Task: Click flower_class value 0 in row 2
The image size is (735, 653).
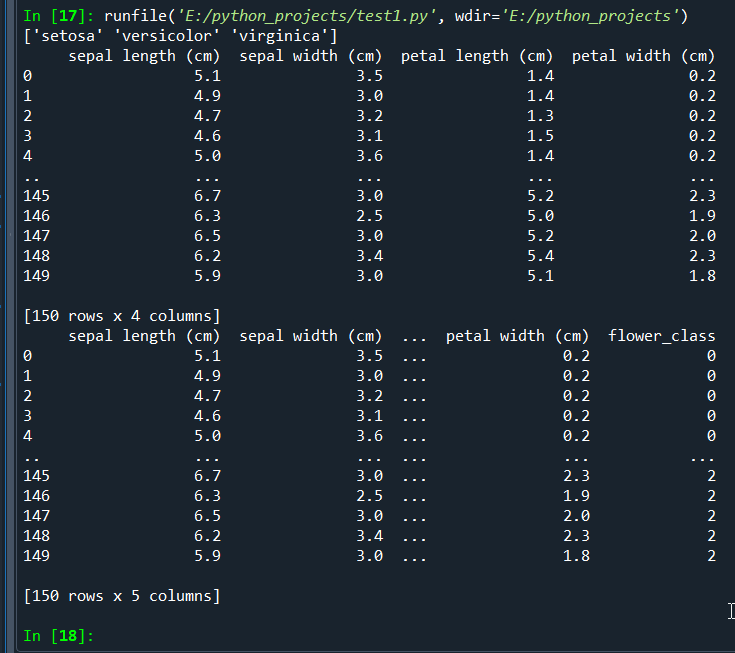Action: point(711,396)
